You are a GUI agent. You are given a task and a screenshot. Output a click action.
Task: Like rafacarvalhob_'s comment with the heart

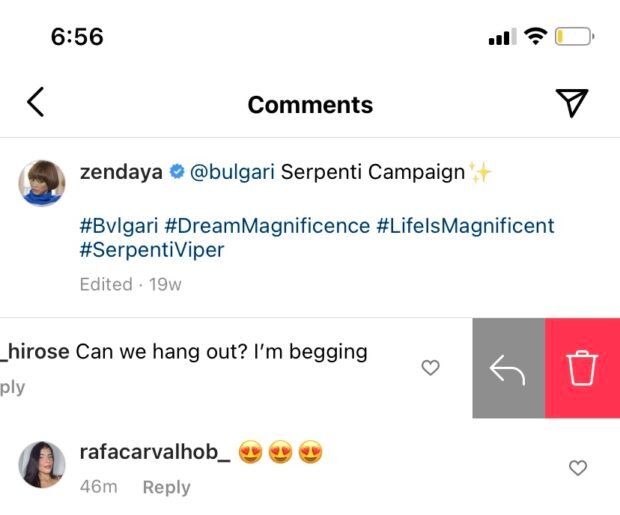(x=577, y=468)
